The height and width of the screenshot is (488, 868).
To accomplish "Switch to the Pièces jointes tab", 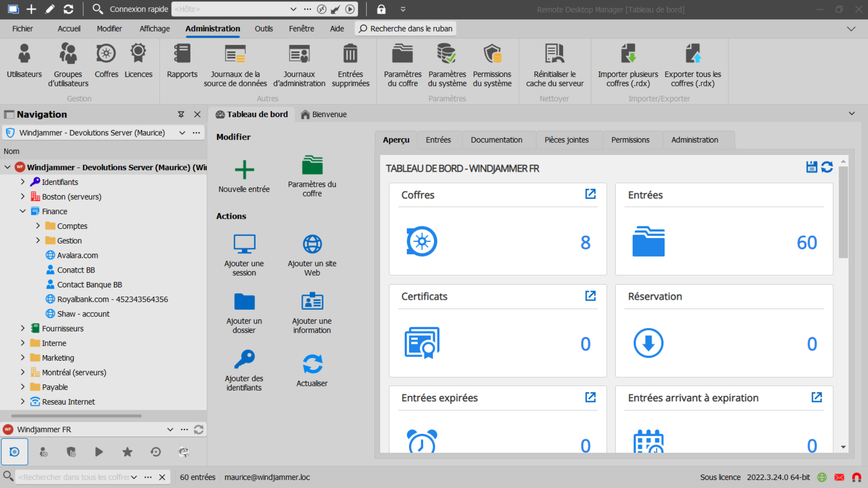I will coord(566,140).
